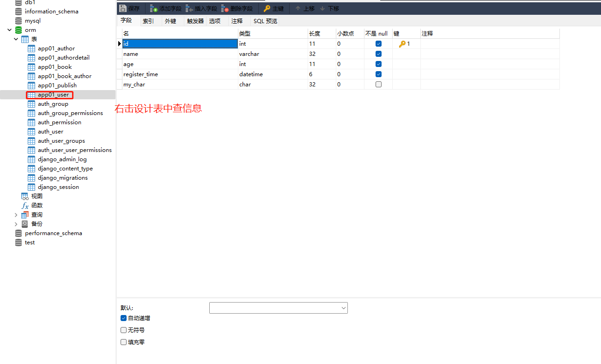
Task: Uncheck the 自动递增 auto increment checkbox
Action: pyautogui.click(x=123, y=318)
